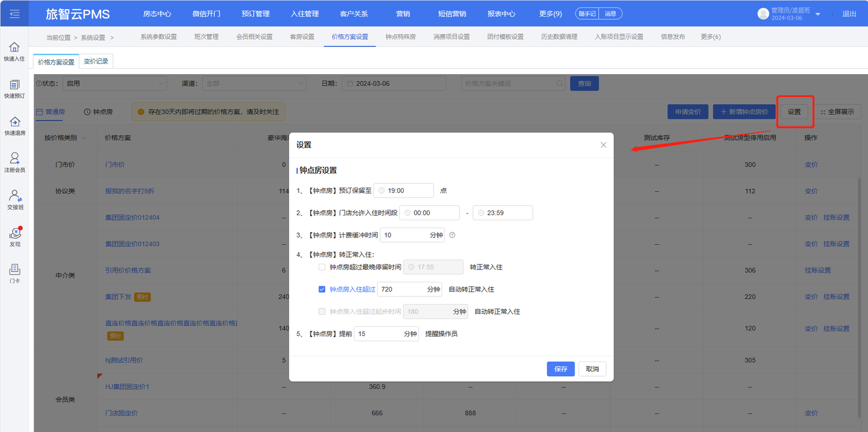Open the 房态中心 menu

pyautogui.click(x=157, y=14)
